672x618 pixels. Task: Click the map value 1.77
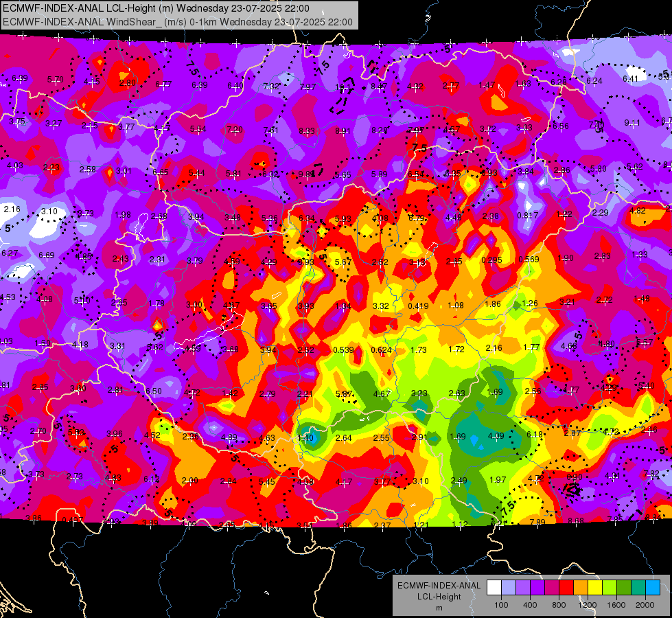click(x=531, y=347)
